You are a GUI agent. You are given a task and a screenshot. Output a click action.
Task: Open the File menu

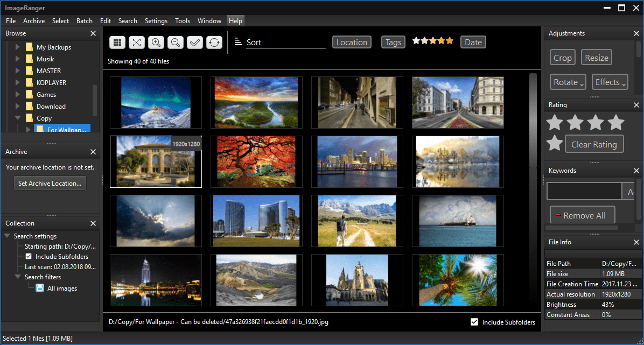point(11,21)
